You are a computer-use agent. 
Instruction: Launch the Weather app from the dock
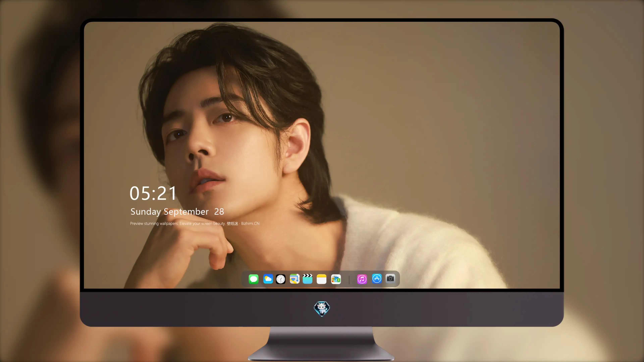[x=268, y=279]
